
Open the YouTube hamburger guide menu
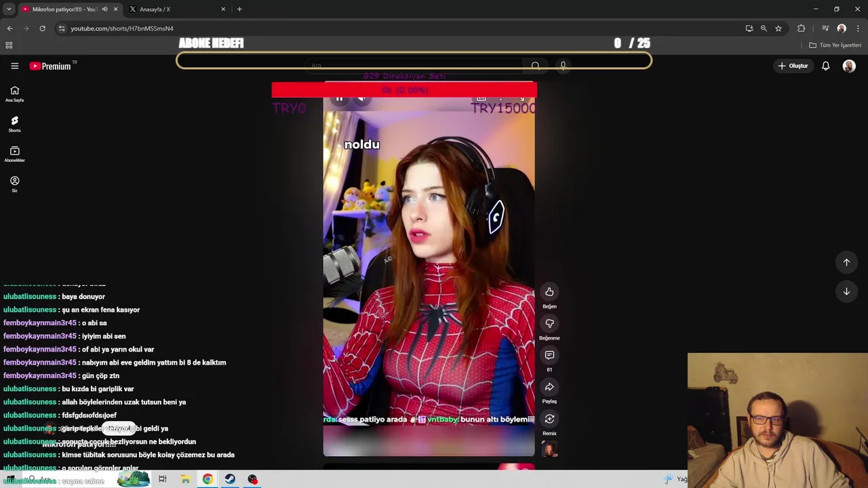pyautogui.click(x=14, y=66)
